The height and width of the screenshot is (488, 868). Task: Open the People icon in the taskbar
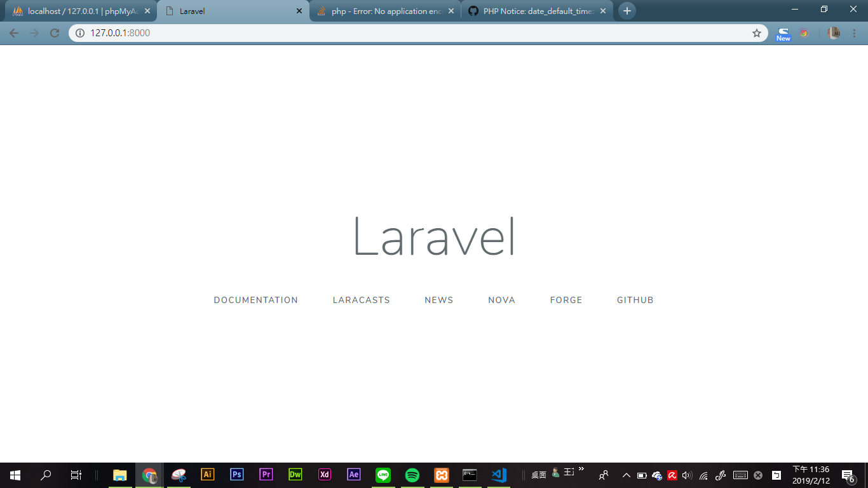tap(604, 475)
